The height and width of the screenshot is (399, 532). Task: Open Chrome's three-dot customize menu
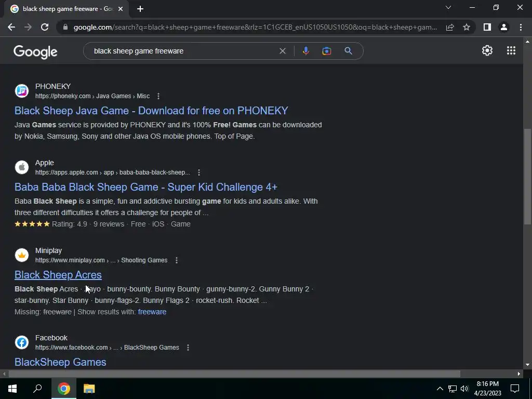point(521,27)
